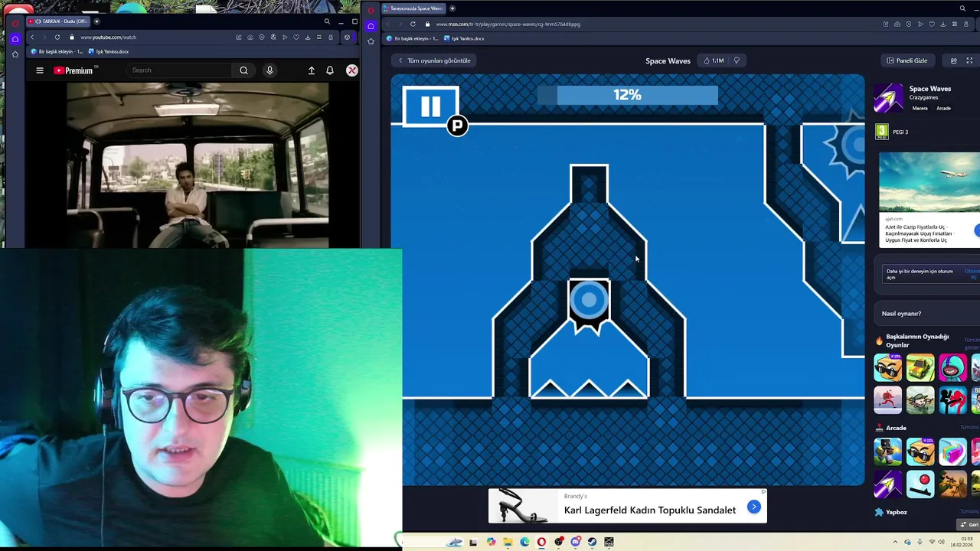Open Microsoft Edge from the taskbar
The width and height of the screenshot is (980, 551).
524,542
